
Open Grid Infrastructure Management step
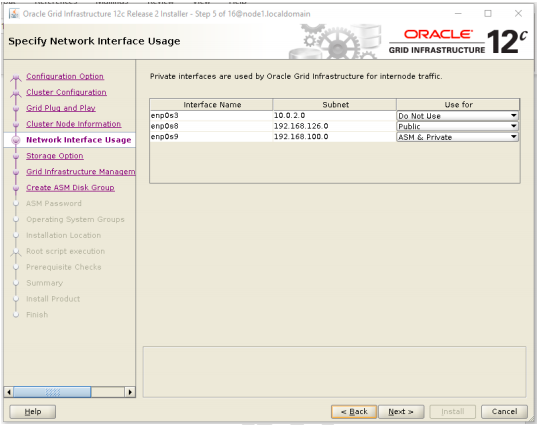pos(81,172)
